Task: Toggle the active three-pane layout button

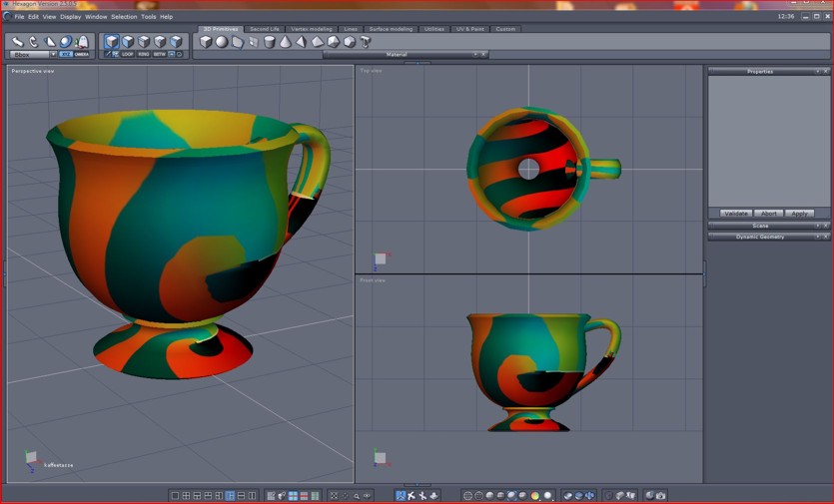Action: [230, 495]
